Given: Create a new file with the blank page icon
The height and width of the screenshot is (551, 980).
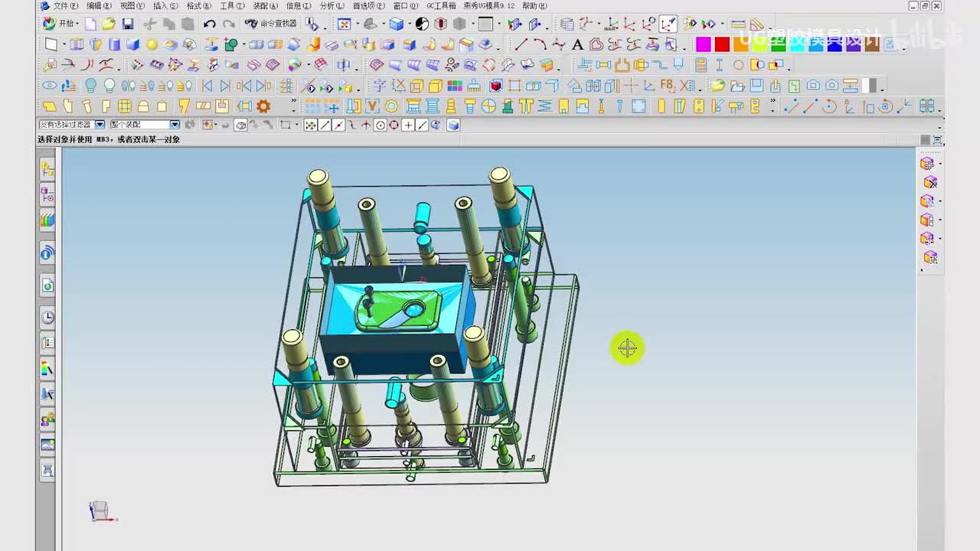Looking at the screenshot, I should click(x=90, y=24).
